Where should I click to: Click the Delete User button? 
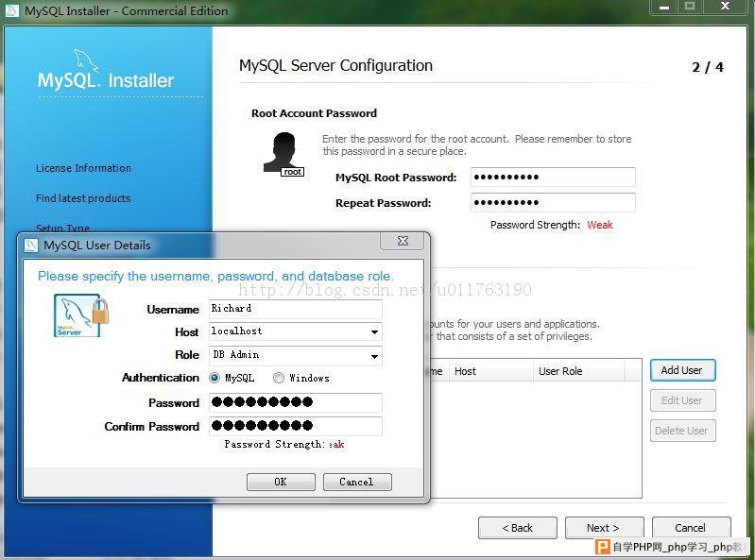coord(683,431)
